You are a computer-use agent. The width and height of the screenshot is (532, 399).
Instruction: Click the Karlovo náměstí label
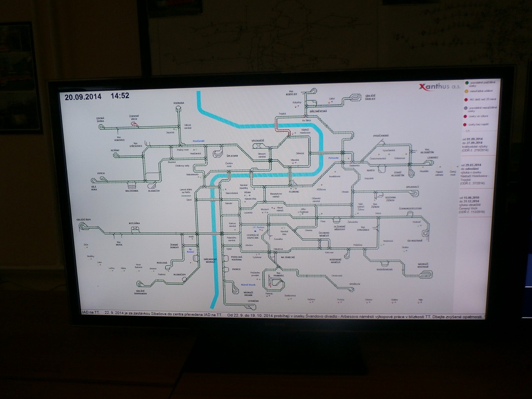point(232,225)
